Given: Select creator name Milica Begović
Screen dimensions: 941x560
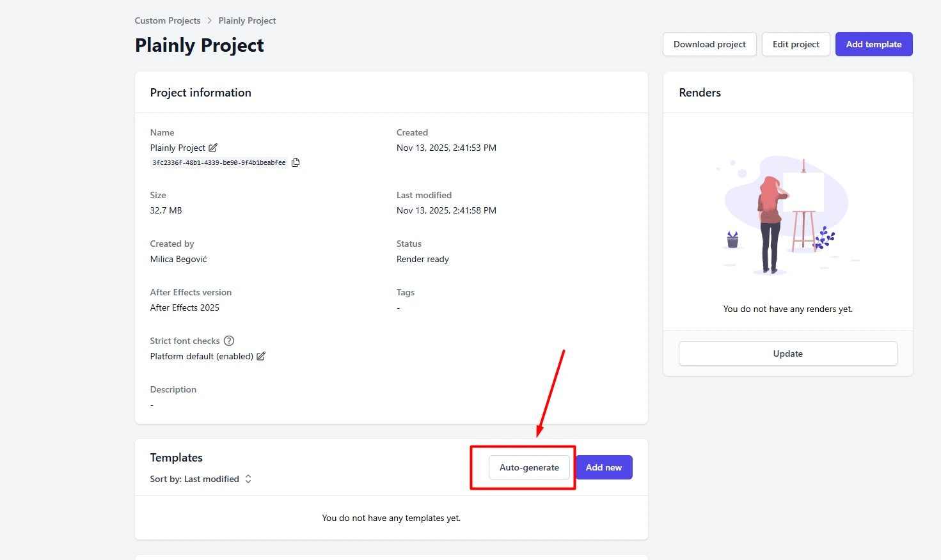Looking at the screenshot, I should (x=178, y=259).
